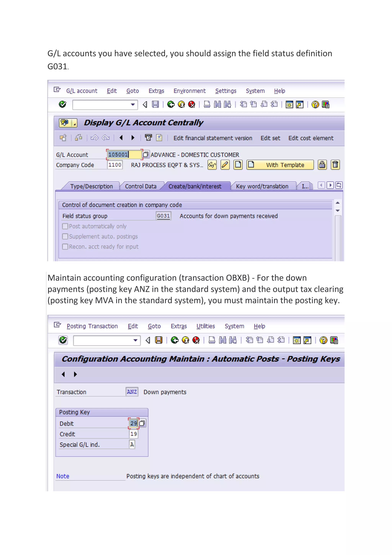392x555 pixels.
Task: Click green Enter checkmark in G/L account window
Action: (x=63, y=104)
